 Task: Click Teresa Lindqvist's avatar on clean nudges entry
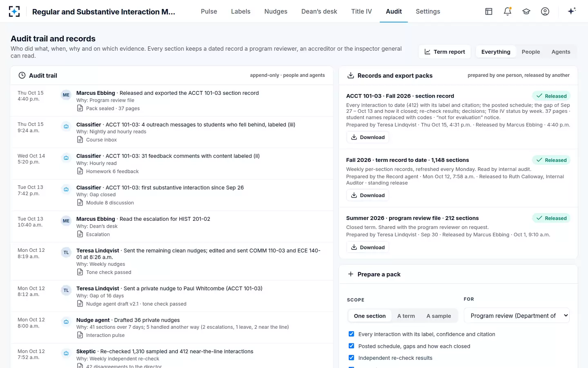pyautogui.click(x=66, y=252)
